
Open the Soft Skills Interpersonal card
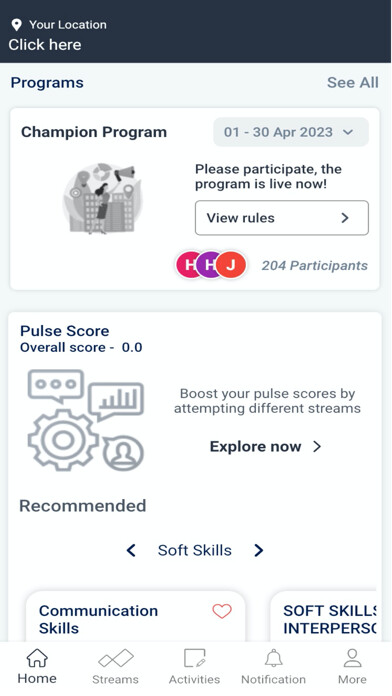click(x=323, y=616)
